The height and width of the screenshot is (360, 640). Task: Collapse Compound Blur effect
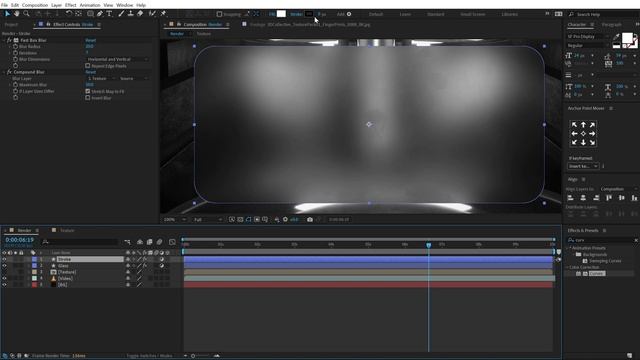pos(4,72)
